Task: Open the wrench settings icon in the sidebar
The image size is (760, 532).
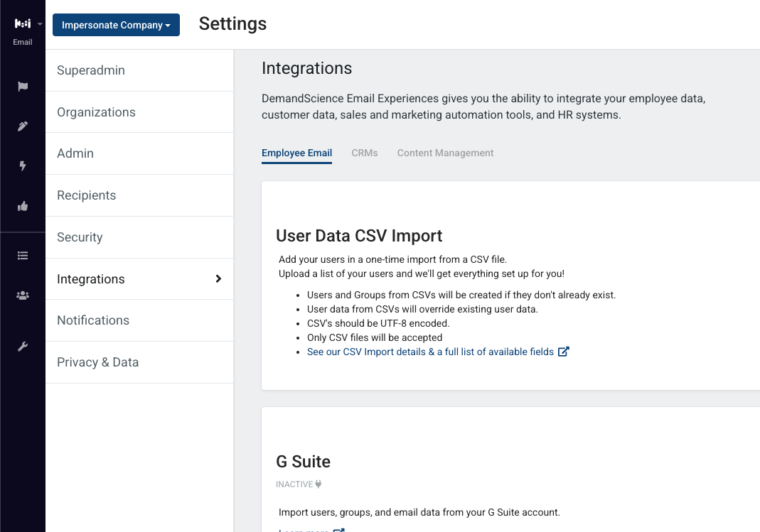Action: (x=23, y=347)
